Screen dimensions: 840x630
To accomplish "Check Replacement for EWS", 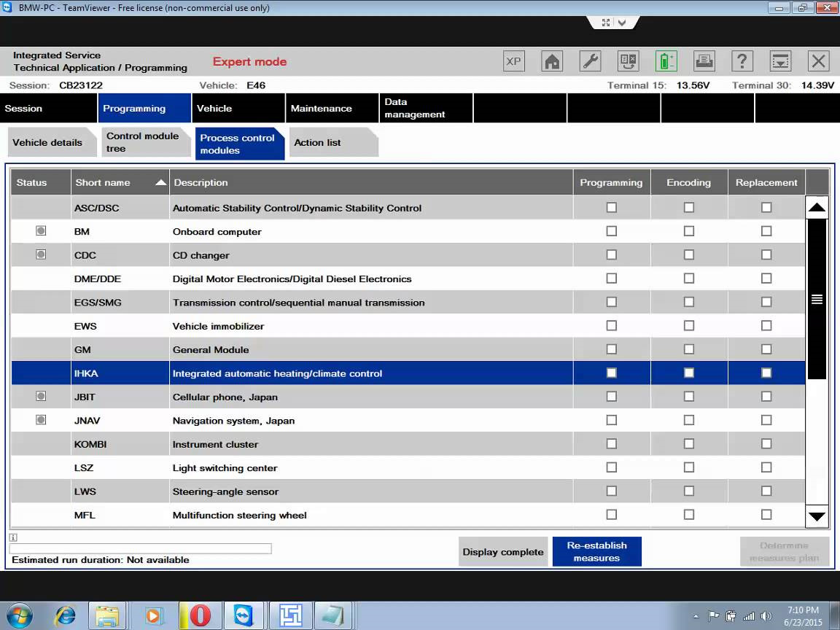I will (766, 325).
